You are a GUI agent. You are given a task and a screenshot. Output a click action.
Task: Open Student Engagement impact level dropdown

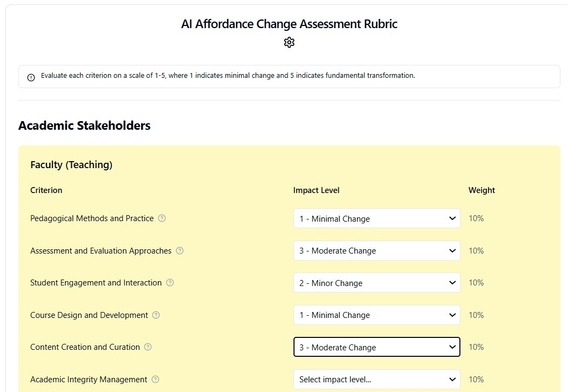tap(377, 283)
